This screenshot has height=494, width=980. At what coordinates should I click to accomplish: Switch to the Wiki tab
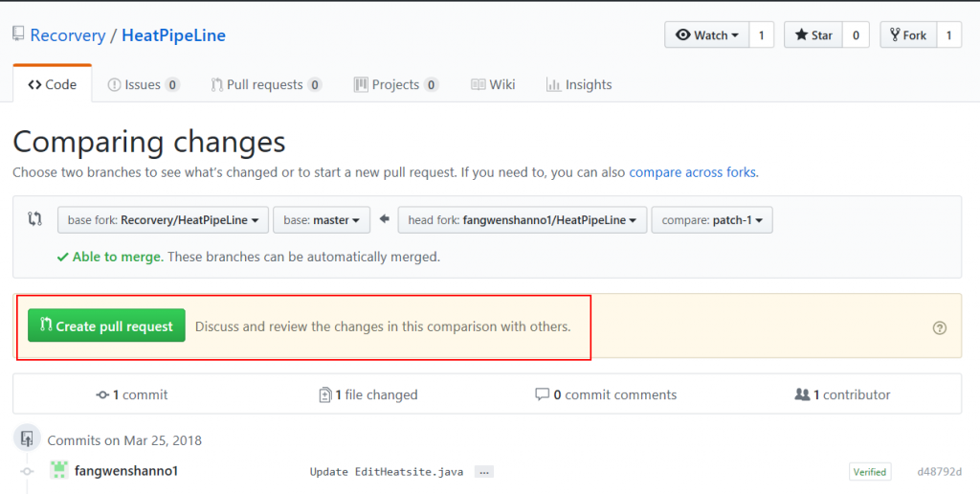click(x=493, y=84)
